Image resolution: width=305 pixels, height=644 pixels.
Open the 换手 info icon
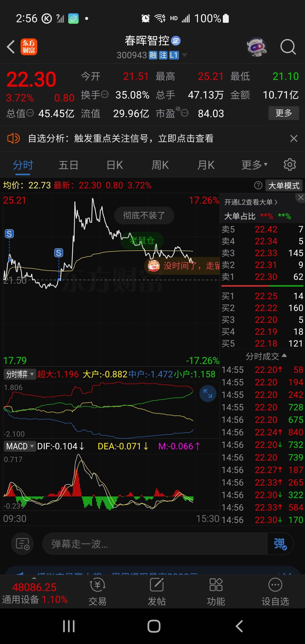(x=105, y=94)
